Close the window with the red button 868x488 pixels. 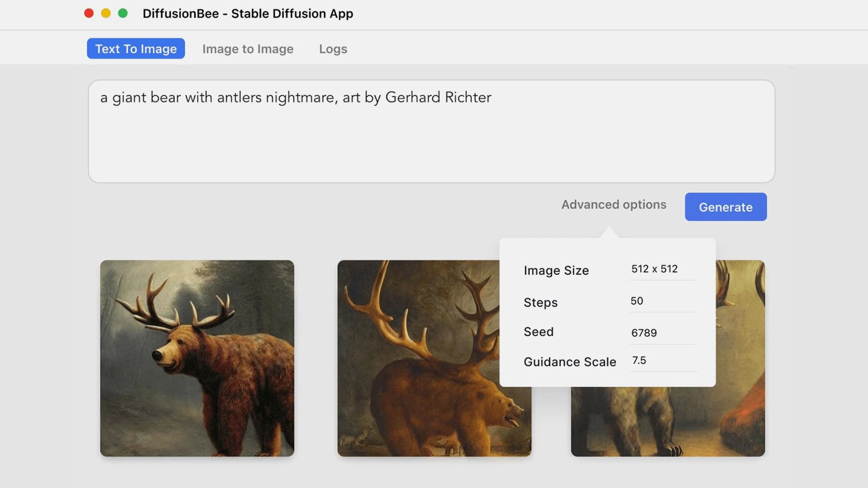(x=88, y=14)
